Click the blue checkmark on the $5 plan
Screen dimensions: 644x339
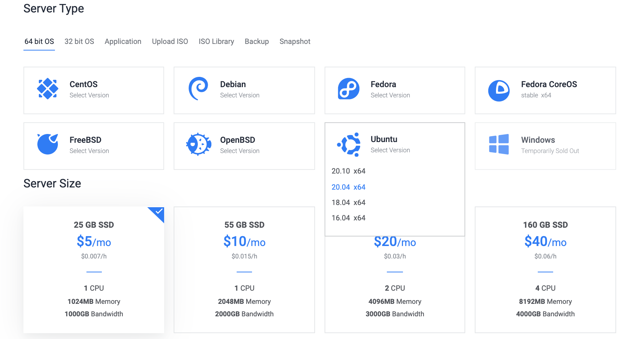pyautogui.click(x=159, y=212)
